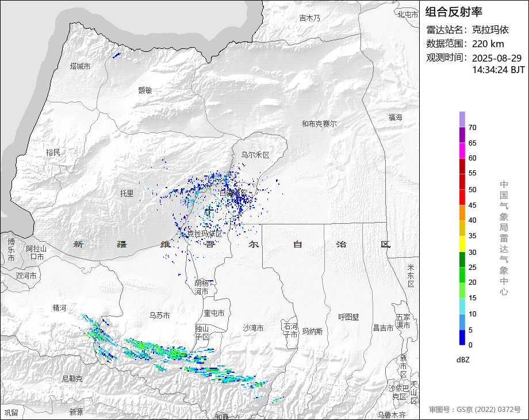
Task: Click the 尼勒克 map label
Action: [x=72, y=379]
